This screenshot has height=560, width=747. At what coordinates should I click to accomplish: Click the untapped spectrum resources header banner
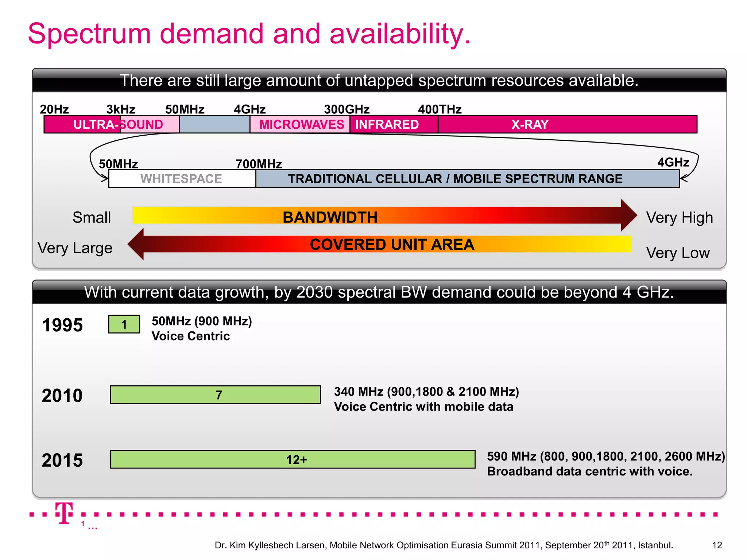pos(379,80)
